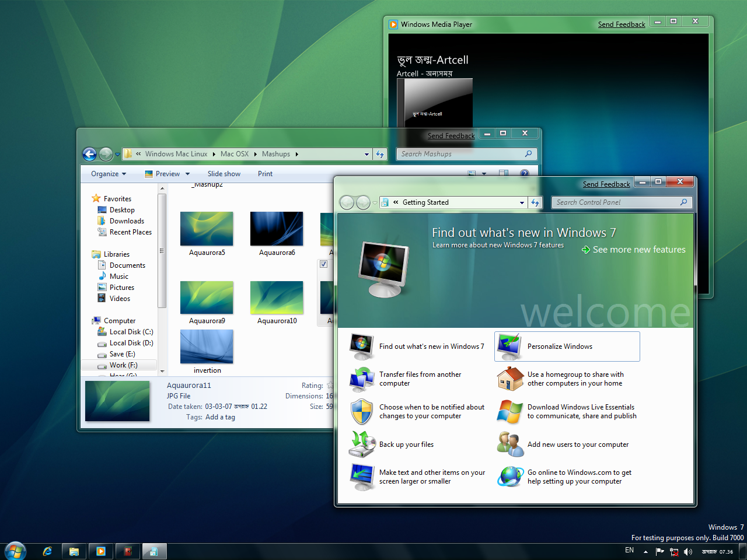The width and height of the screenshot is (747, 560).
Task: Click Send Feedback in Windows Media Player
Action: point(622,24)
